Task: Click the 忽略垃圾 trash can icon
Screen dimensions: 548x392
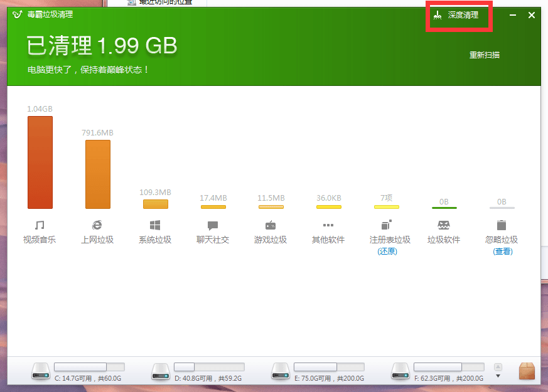Action: (502, 225)
